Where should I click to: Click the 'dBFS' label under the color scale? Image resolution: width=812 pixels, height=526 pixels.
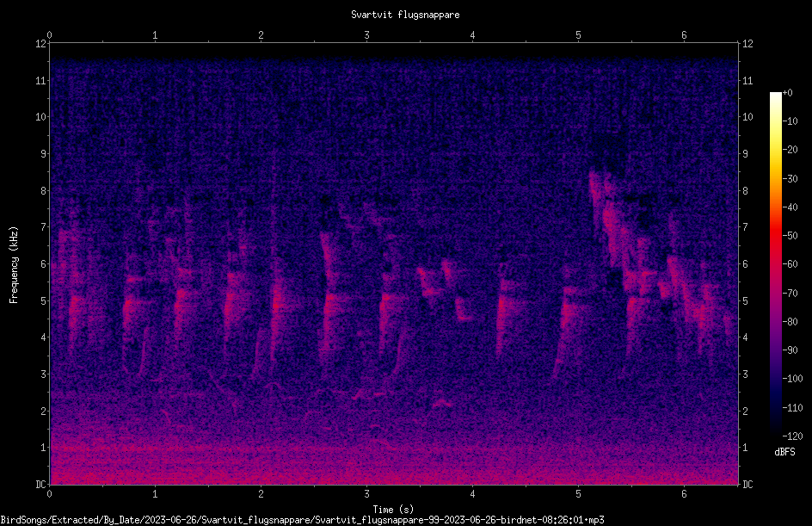tap(784, 452)
